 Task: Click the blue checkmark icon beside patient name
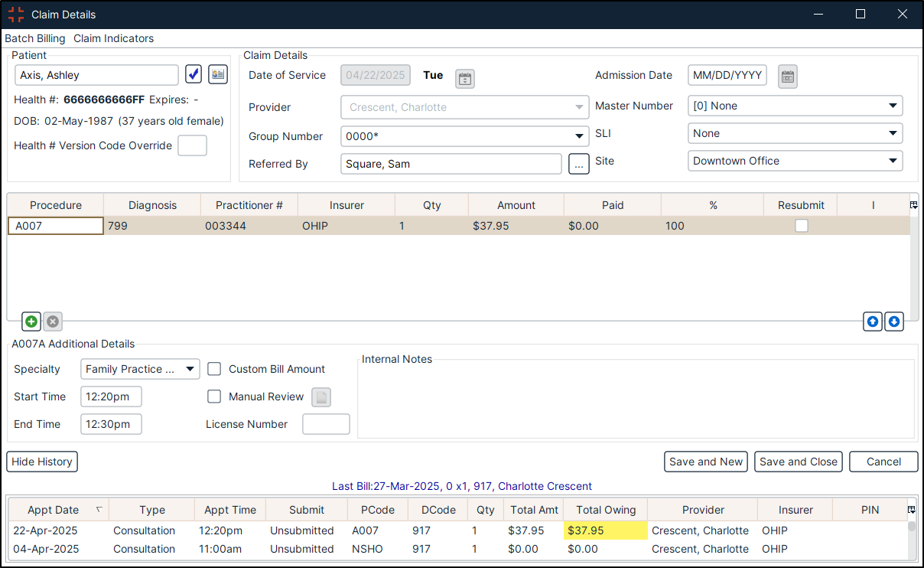194,74
